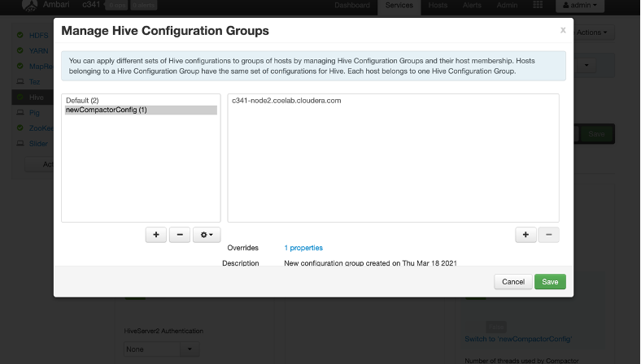The height and width of the screenshot is (364, 641).
Task: Cancel the configuration group changes
Action: point(513,281)
